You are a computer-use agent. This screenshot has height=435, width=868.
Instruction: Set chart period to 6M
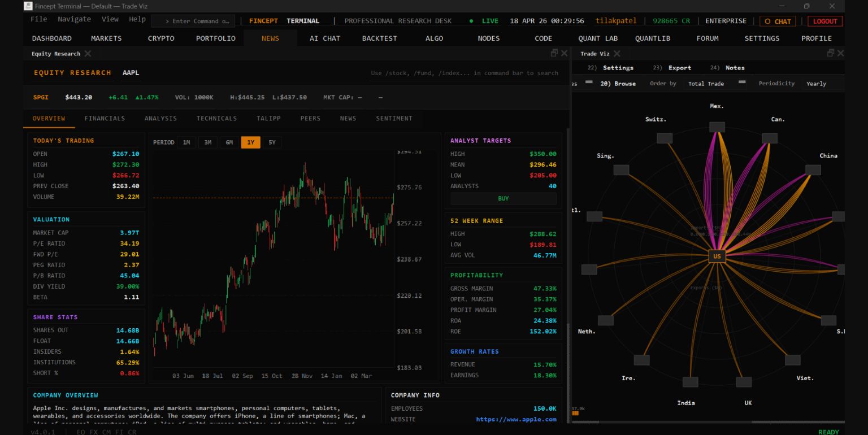(229, 142)
